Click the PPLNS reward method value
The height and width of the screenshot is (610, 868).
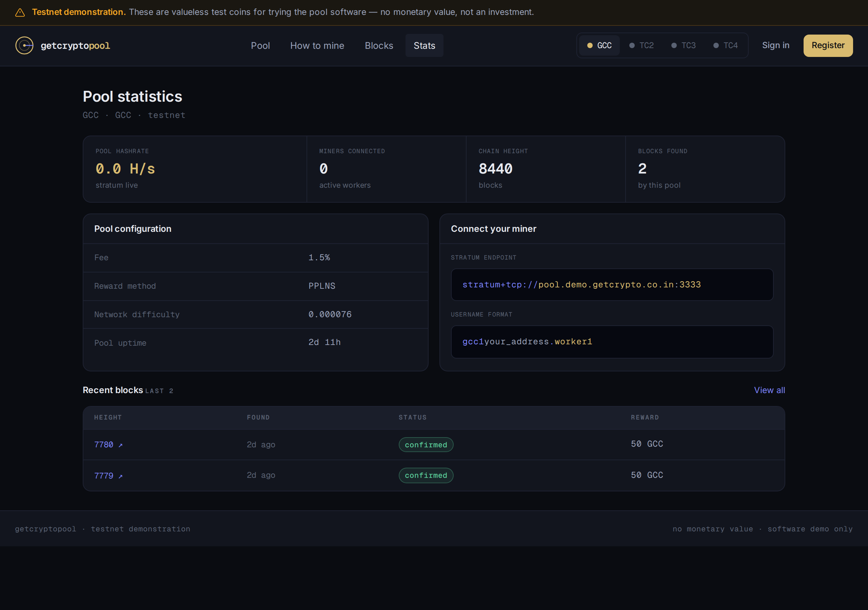point(322,286)
